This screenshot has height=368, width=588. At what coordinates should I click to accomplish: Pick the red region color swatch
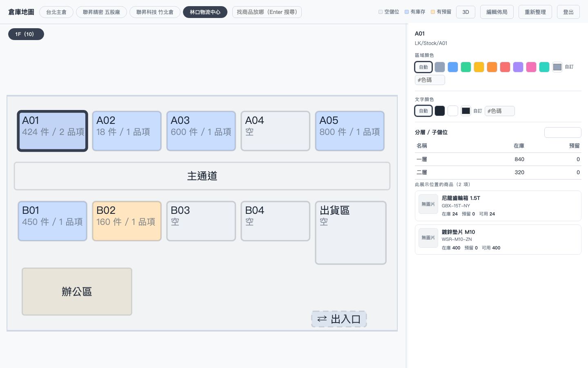(505, 67)
